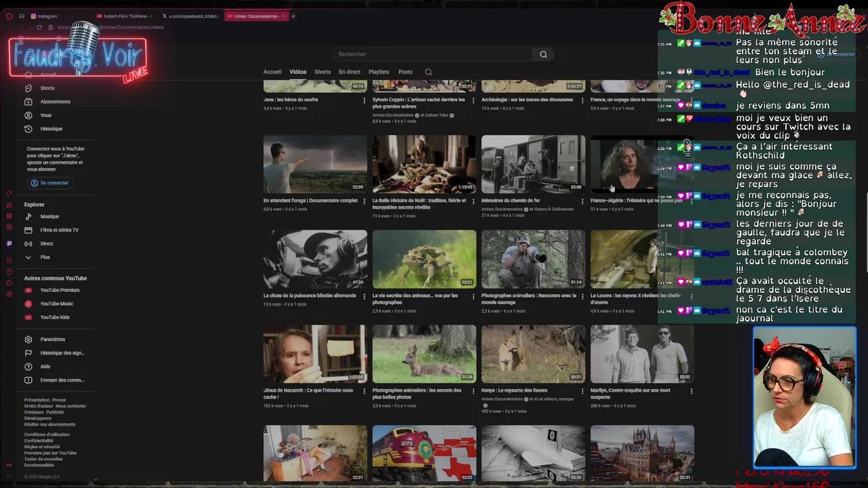Open the Le Louvre : les rayons X title
Image resolution: width=868 pixels, height=488 pixels.
pos(636,299)
